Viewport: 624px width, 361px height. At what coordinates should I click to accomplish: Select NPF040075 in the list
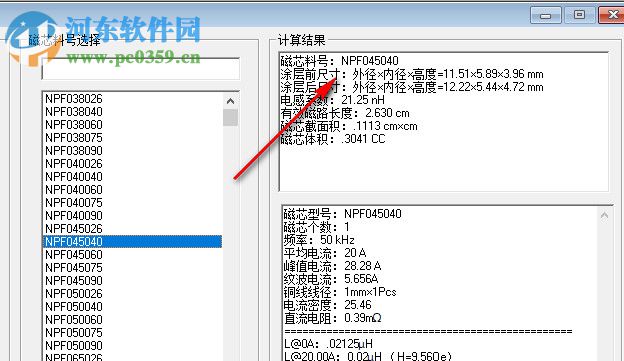click(74, 203)
